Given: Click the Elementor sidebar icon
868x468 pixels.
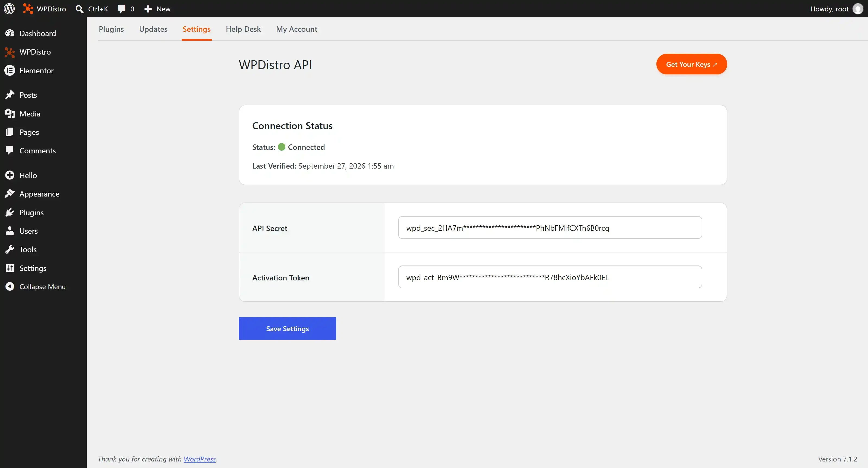Looking at the screenshot, I should (x=10, y=71).
